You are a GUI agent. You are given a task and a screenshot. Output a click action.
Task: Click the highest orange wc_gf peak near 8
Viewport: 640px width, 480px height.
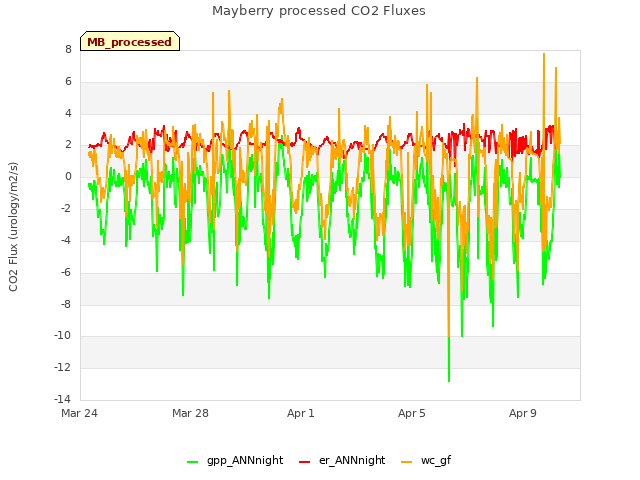pyautogui.click(x=544, y=55)
